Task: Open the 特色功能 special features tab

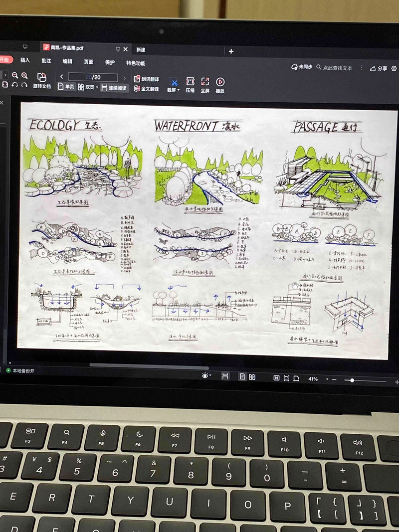Action: [x=136, y=63]
